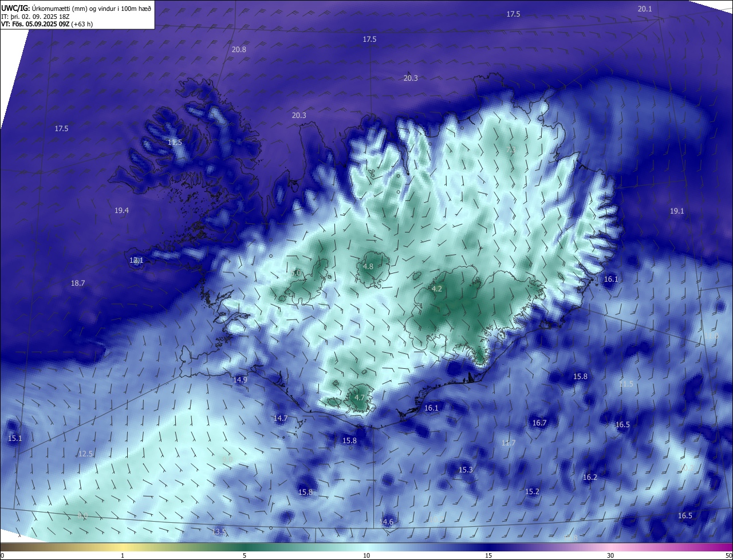Screen dimensions: 733x560
Task: Click the 16.7 value label
Action: (539, 423)
